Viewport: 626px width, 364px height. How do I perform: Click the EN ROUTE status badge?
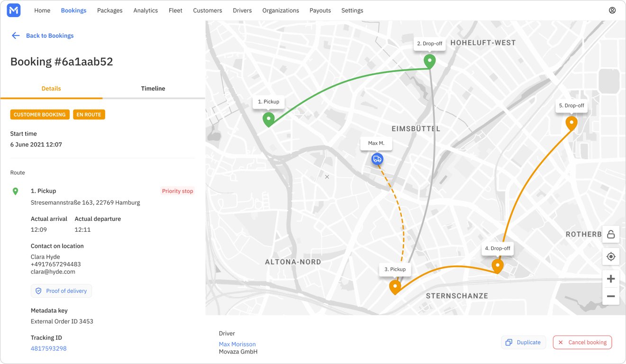pyautogui.click(x=89, y=115)
